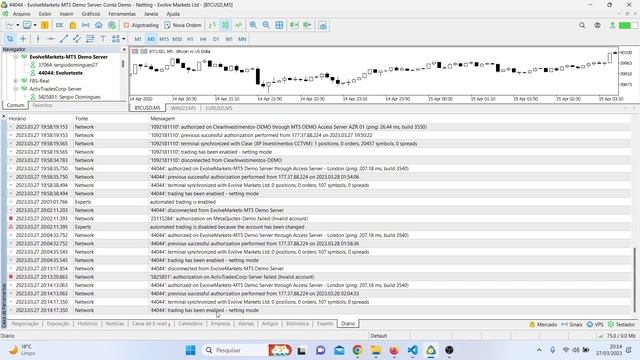The width and height of the screenshot is (640, 360).
Task: Switch chart to M1 timeframe
Action: [138, 39]
